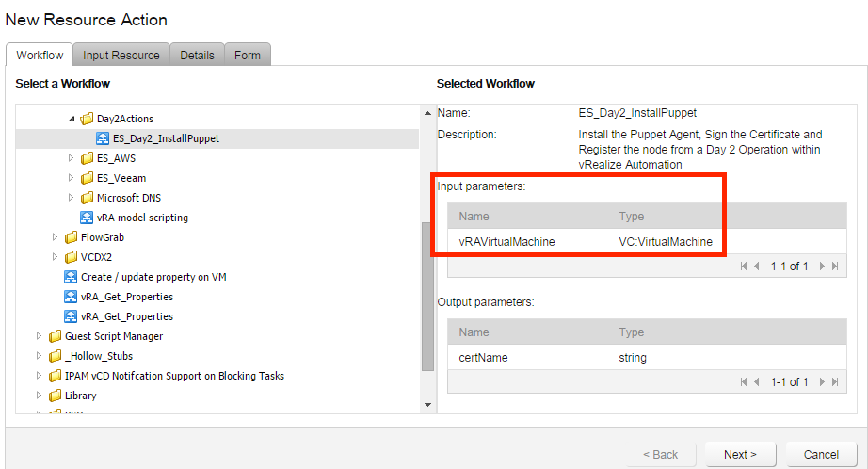The width and height of the screenshot is (868, 469).
Task: Click next page arrow in Input parameters
Action: tap(821, 267)
